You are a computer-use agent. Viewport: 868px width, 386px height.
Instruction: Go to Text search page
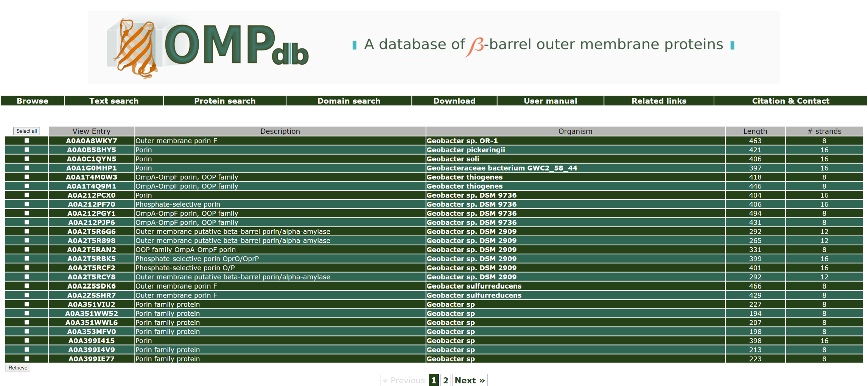[114, 101]
